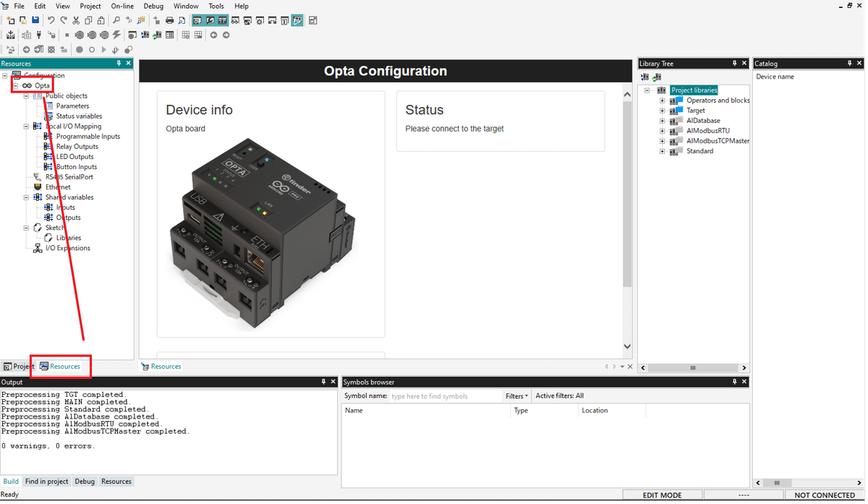Screen dimensions: 868x504
Task: Click the Paste toolbar icon
Action: tap(101, 20)
